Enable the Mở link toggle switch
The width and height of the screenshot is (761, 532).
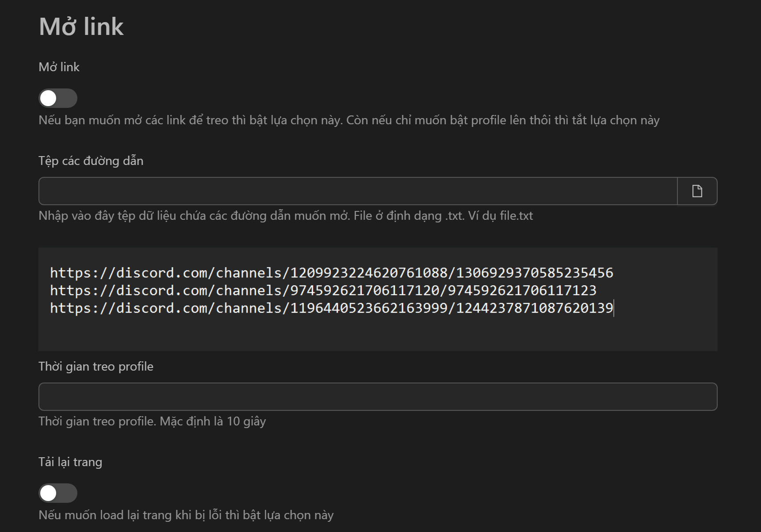tap(58, 98)
